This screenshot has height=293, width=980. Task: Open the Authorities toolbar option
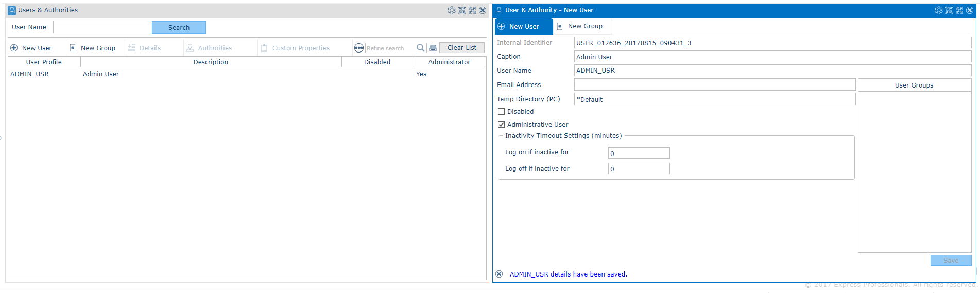(x=209, y=48)
